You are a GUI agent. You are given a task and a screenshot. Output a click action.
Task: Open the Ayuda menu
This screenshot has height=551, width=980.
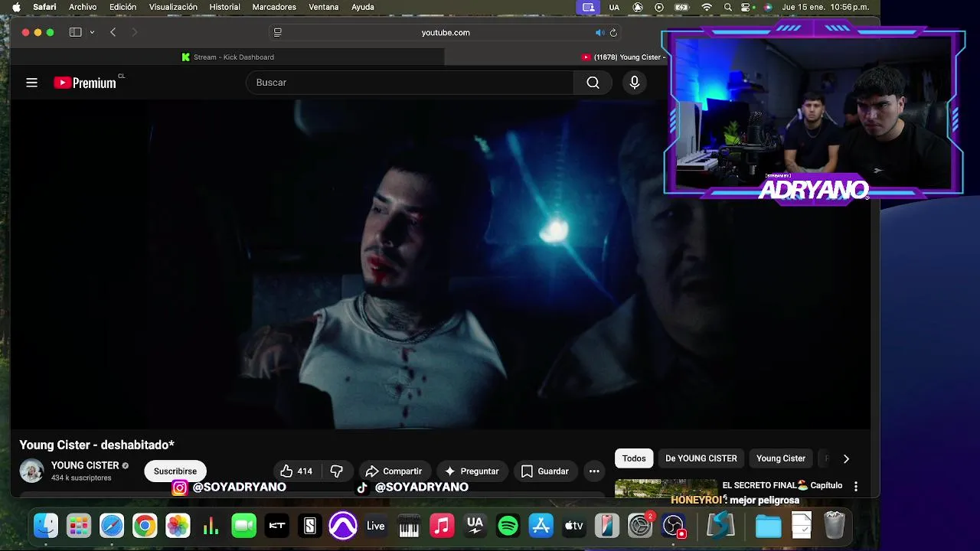363,7
